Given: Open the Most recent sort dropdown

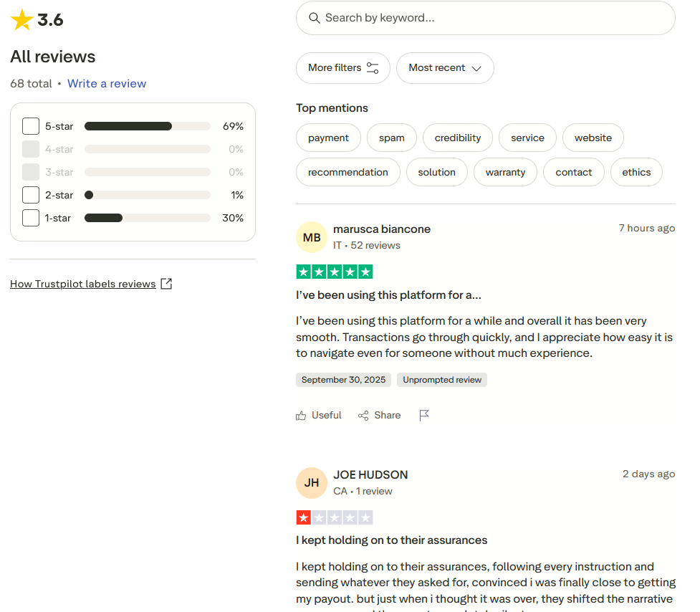Looking at the screenshot, I should click(x=445, y=68).
